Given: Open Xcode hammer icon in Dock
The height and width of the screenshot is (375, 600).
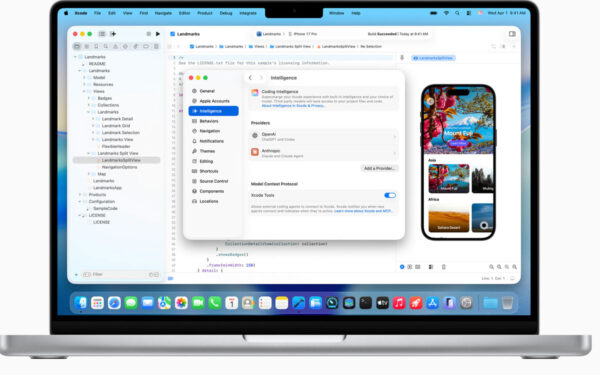Looking at the screenshot, I should 298,303.
